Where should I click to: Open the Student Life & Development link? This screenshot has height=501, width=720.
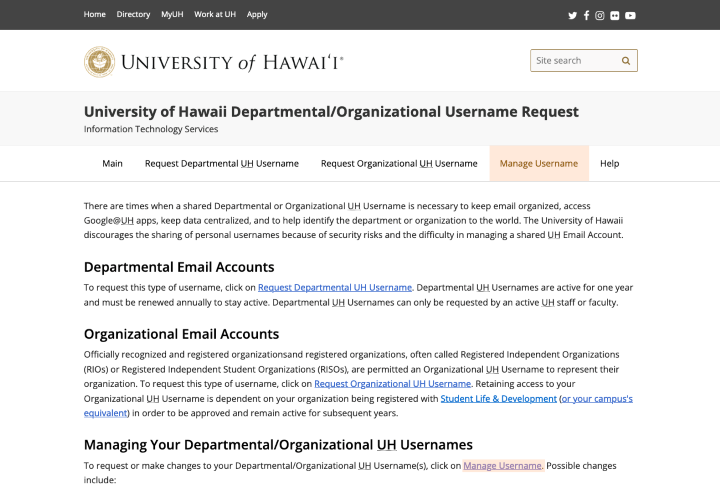point(499,399)
